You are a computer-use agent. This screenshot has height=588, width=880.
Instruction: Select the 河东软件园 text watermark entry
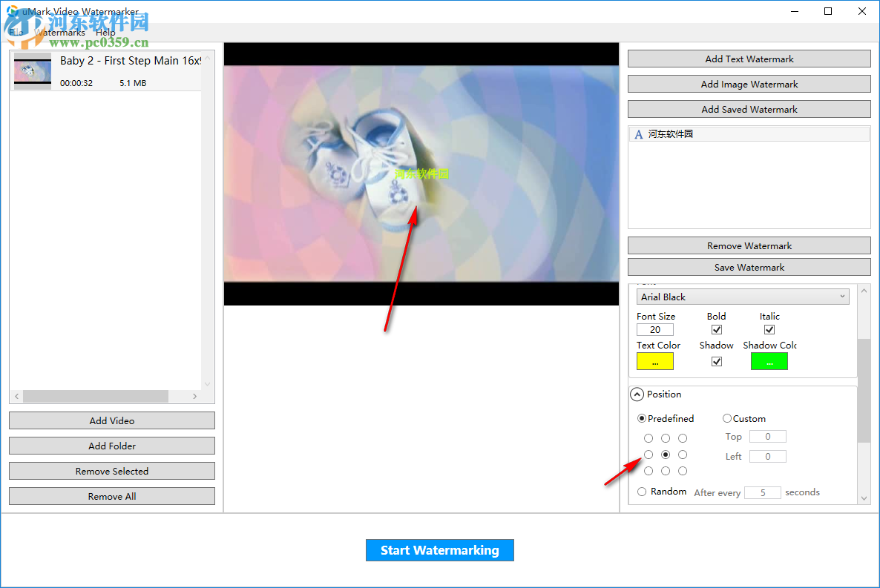[749, 134]
